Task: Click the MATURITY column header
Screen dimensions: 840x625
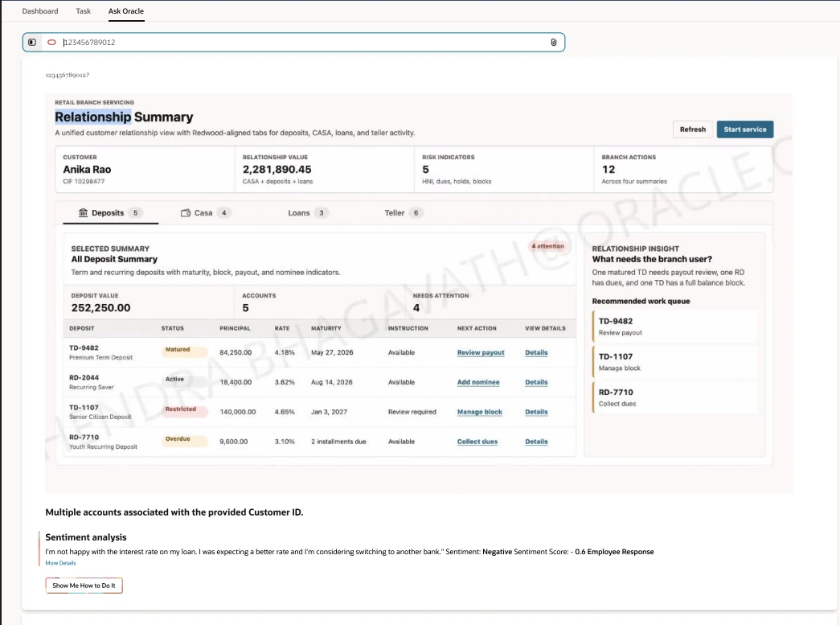Action: click(326, 328)
